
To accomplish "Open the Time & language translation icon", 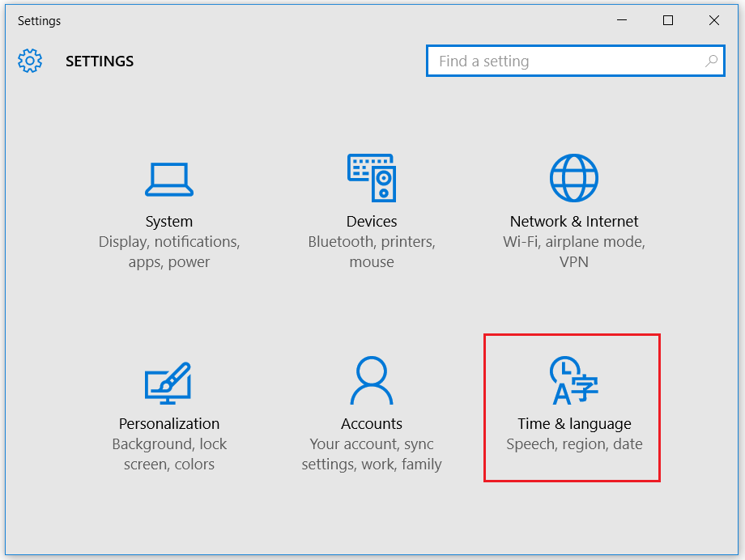I will [x=574, y=380].
